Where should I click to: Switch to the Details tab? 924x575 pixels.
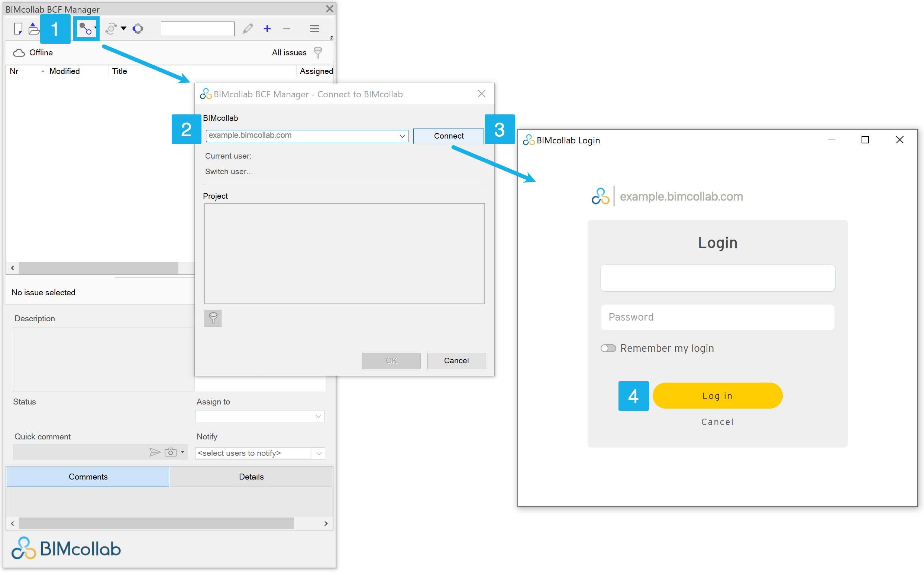pyautogui.click(x=251, y=477)
